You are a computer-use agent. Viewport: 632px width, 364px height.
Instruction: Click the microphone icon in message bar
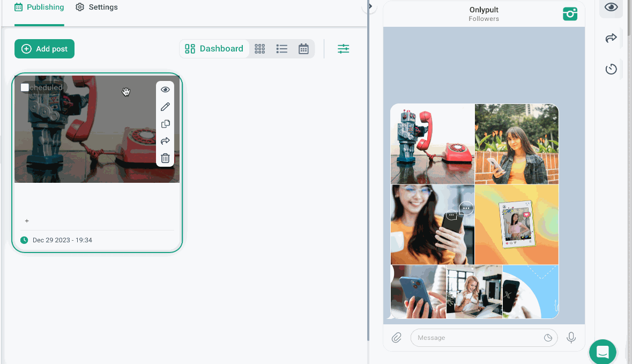pyautogui.click(x=571, y=338)
